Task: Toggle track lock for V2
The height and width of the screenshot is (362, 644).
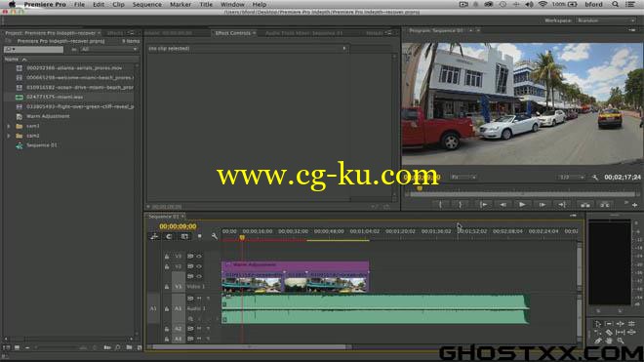Action: tap(167, 266)
